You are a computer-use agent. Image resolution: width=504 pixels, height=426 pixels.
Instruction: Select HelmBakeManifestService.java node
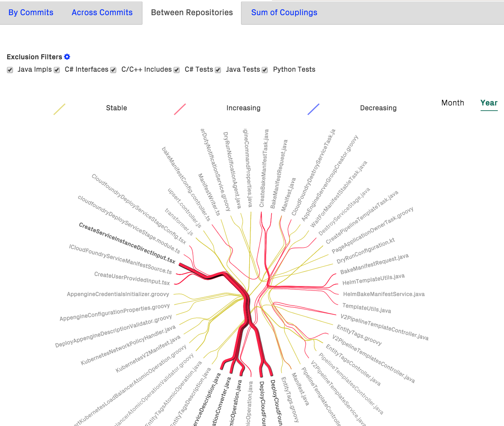384,294
